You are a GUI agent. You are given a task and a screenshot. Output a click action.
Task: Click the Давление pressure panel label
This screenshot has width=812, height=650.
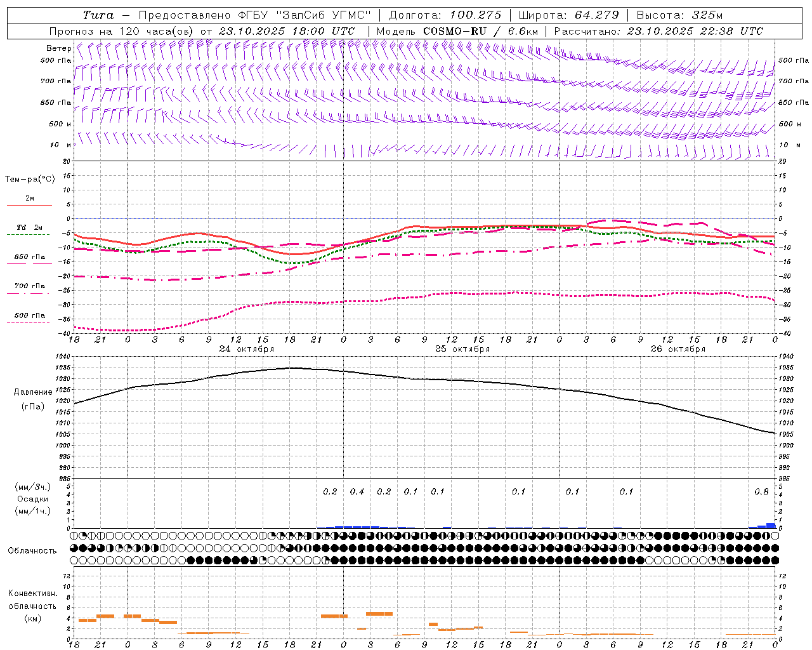33,392
